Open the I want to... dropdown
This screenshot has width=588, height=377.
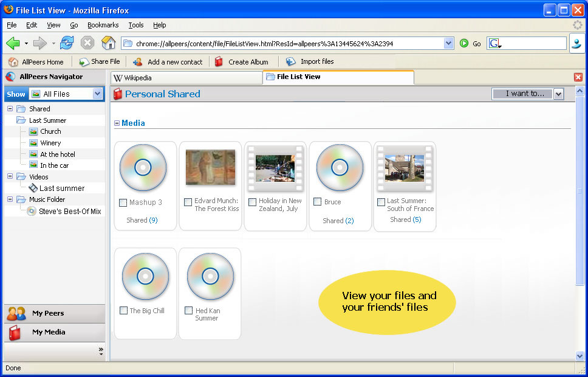coord(559,94)
